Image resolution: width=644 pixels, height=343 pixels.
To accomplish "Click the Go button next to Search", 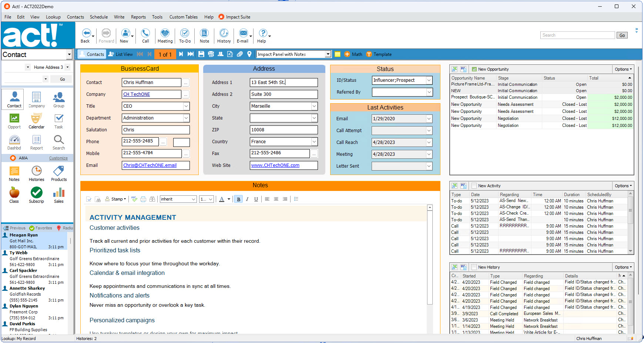I will tap(622, 36).
